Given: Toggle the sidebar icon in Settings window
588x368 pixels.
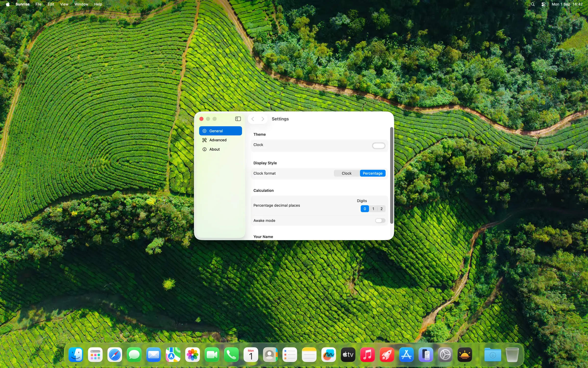Looking at the screenshot, I should pyautogui.click(x=238, y=119).
